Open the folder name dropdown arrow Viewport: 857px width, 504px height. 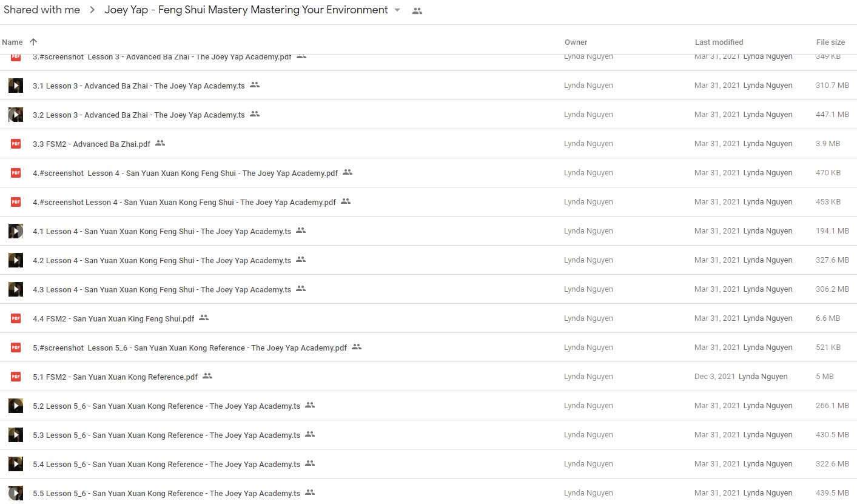click(x=397, y=10)
